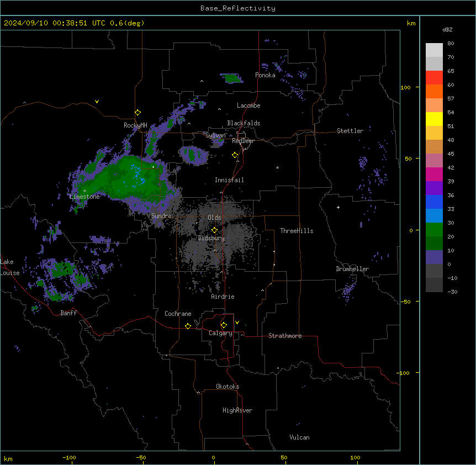Pick the bright green 30–20 dBZ legend swatch
The height and width of the screenshot is (465, 476).
tap(434, 230)
